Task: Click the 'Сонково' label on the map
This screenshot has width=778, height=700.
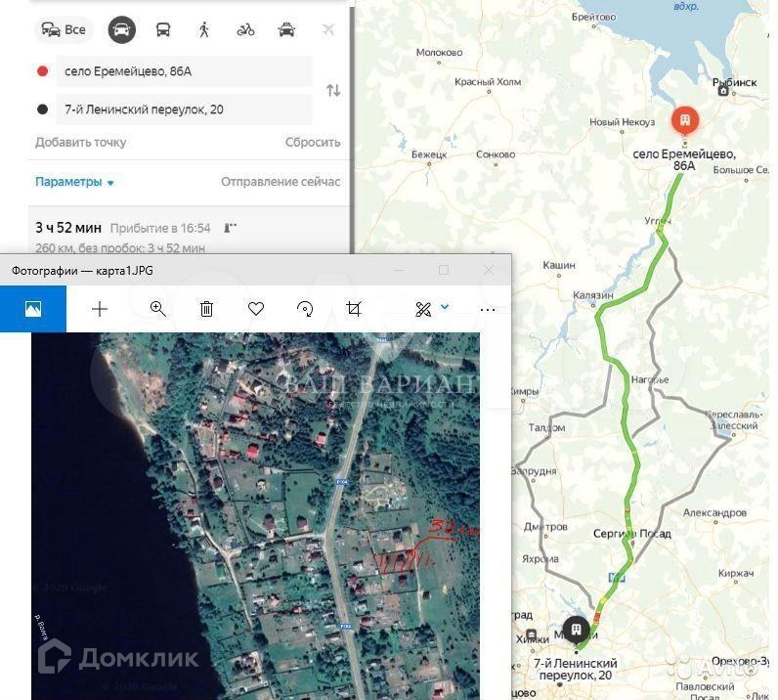Action: [496, 154]
